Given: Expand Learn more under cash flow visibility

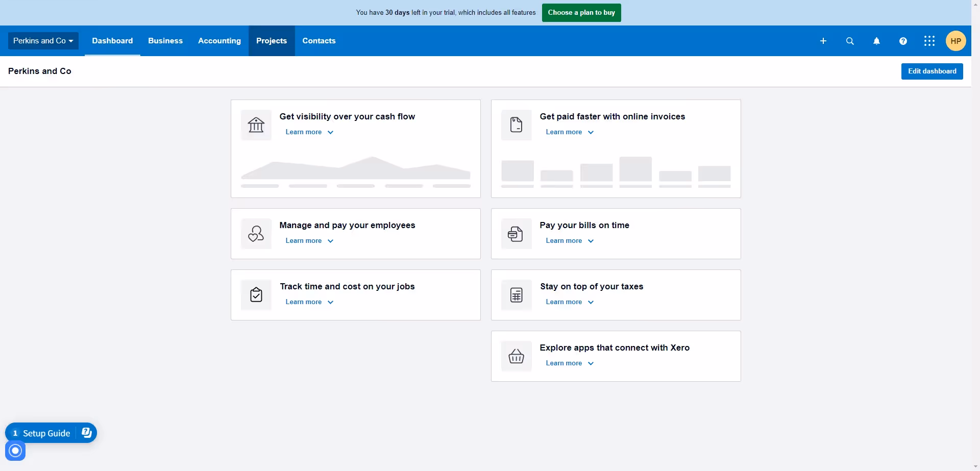Looking at the screenshot, I should [309, 132].
